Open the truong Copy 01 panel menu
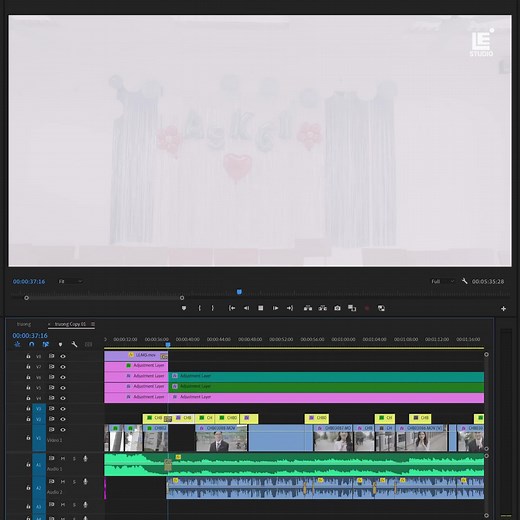The height and width of the screenshot is (520, 520). click(x=93, y=324)
